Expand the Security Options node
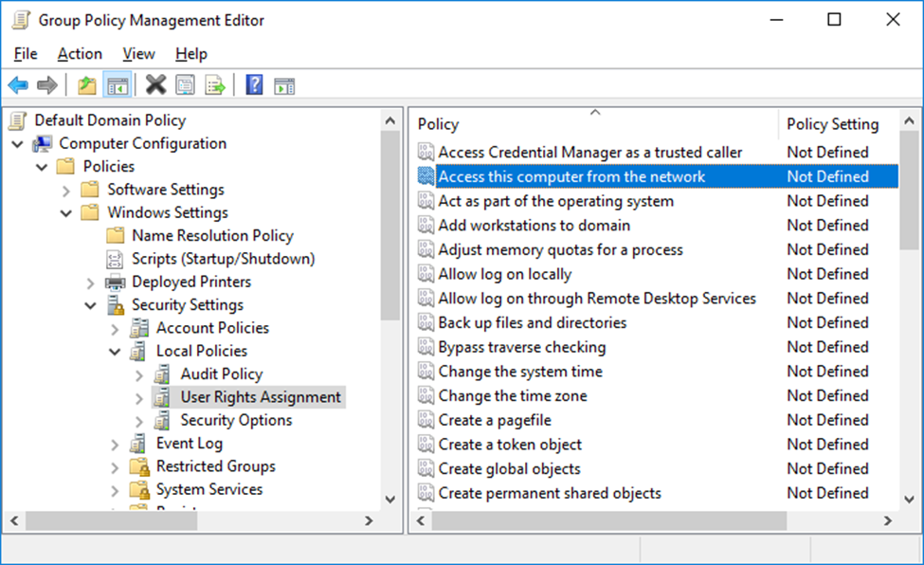The width and height of the screenshot is (924, 565). point(139,421)
